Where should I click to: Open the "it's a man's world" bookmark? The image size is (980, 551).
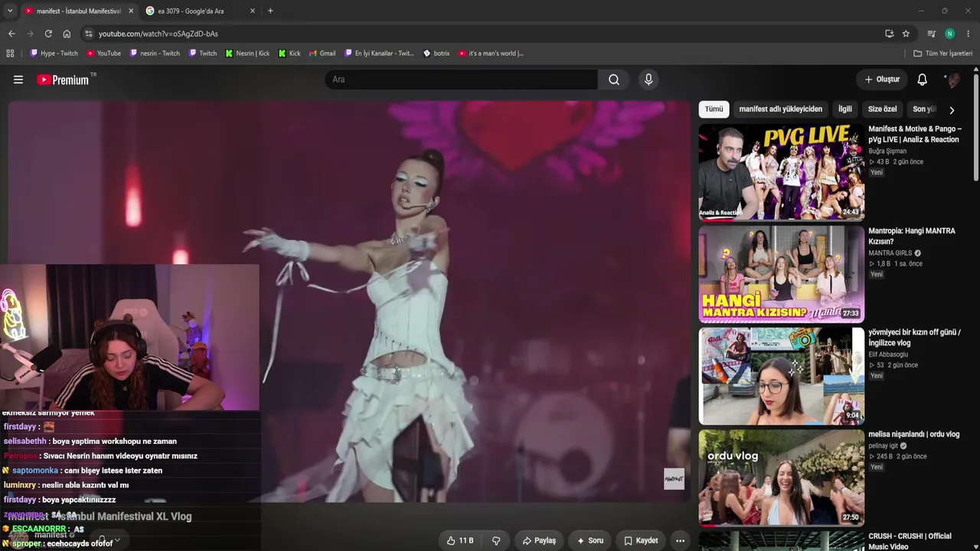pyautogui.click(x=491, y=54)
